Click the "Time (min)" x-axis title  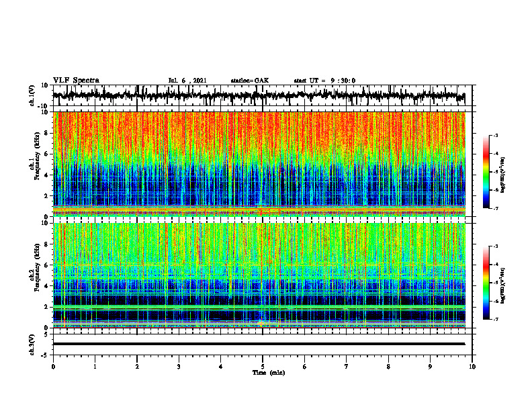click(269, 373)
